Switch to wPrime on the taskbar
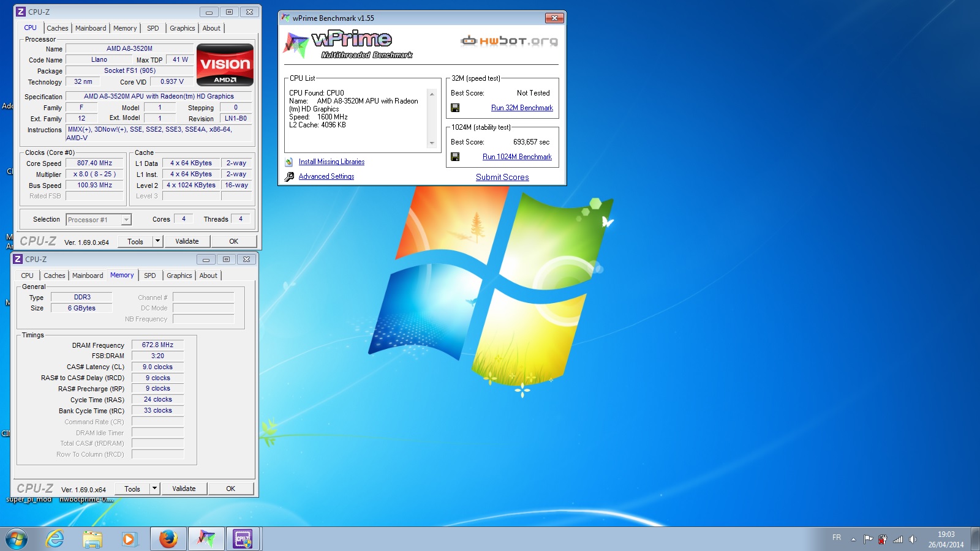 tap(206, 539)
